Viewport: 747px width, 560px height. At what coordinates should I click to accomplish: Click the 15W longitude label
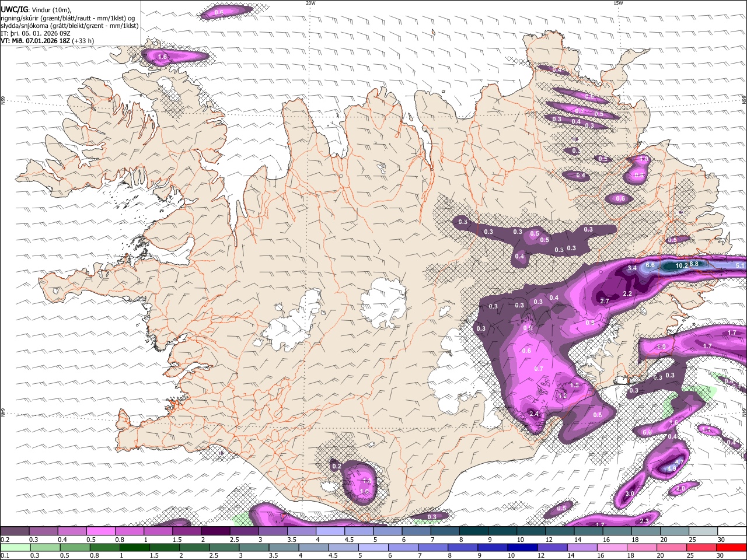618,3
